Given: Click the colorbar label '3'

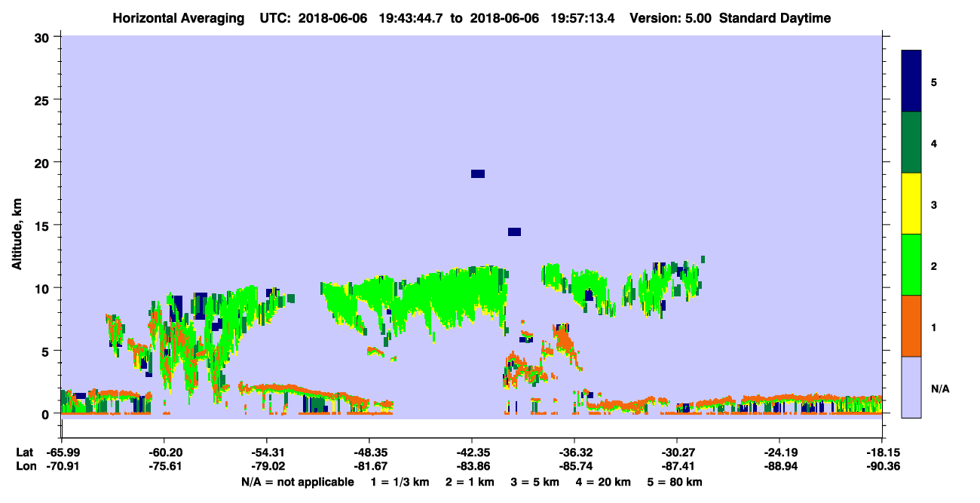Looking at the screenshot, I should tap(935, 204).
